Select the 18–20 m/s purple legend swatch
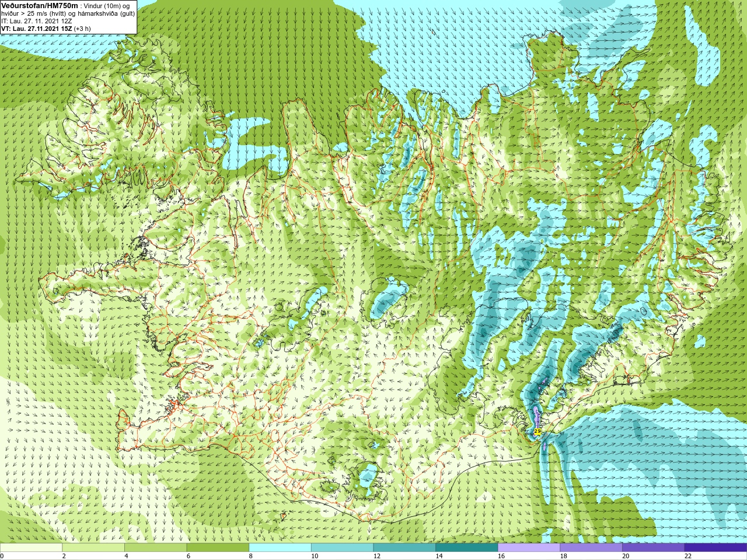The height and width of the screenshot is (560, 747). 591,548
